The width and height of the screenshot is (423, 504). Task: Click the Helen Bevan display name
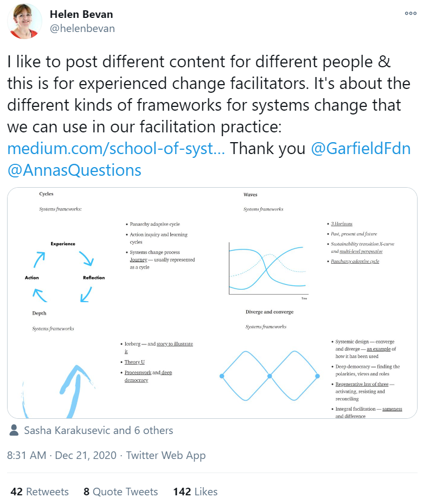click(x=81, y=14)
